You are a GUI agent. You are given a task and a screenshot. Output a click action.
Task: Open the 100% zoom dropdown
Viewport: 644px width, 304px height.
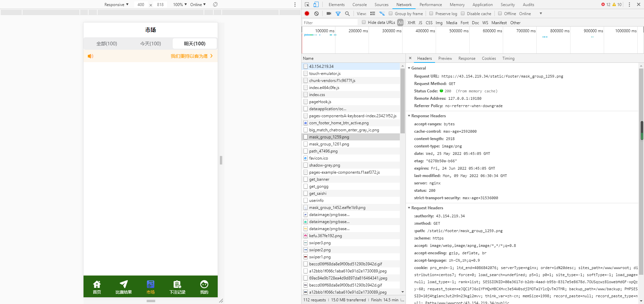[x=180, y=4]
